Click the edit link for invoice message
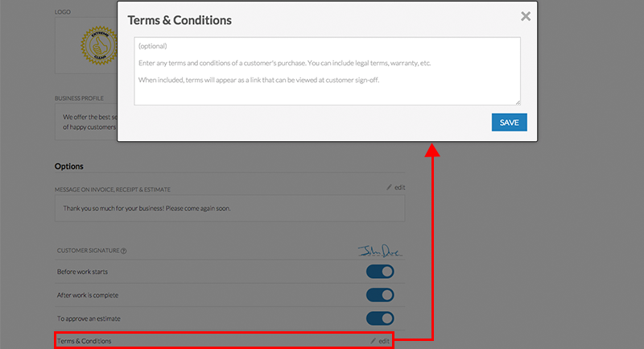644x349 pixels. [400, 187]
